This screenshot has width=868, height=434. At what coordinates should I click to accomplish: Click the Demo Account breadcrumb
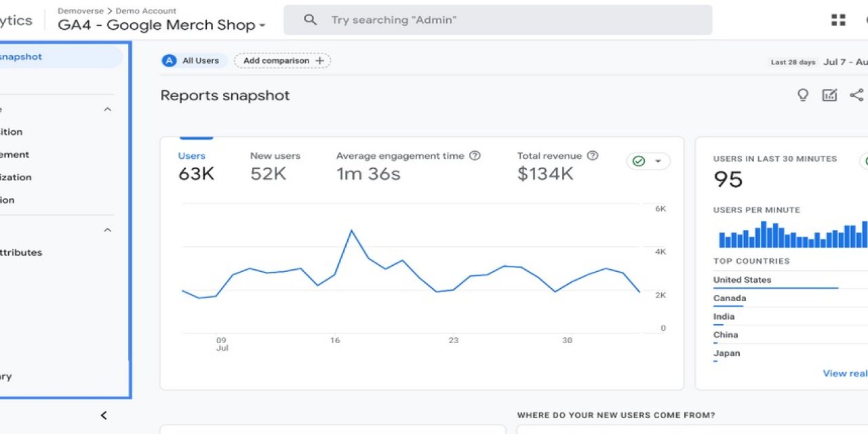coord(146,11)
